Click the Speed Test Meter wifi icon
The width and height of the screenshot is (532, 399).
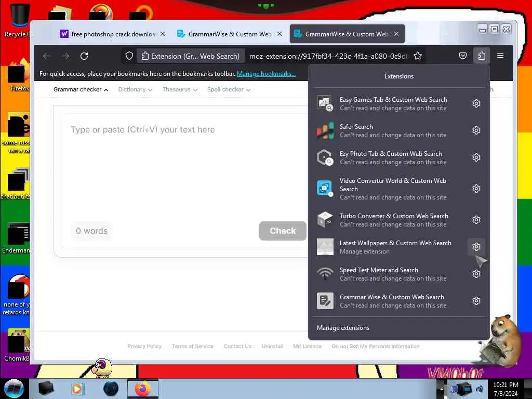tap(325, 274)
